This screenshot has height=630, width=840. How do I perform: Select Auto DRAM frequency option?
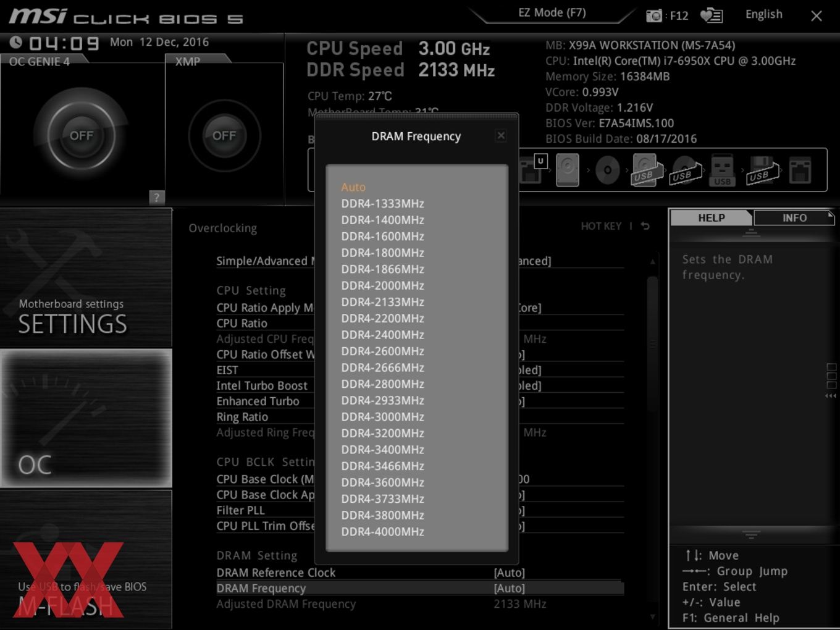point(353,187)
